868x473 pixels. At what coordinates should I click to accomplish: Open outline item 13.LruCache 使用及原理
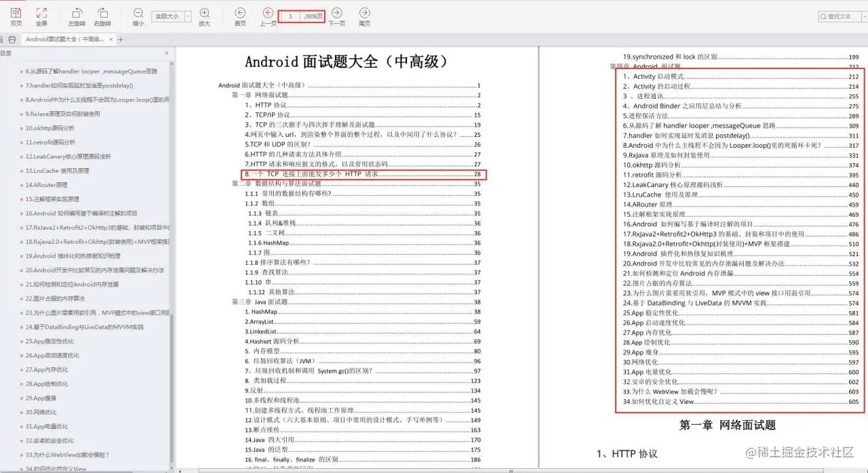coord(56,171)
